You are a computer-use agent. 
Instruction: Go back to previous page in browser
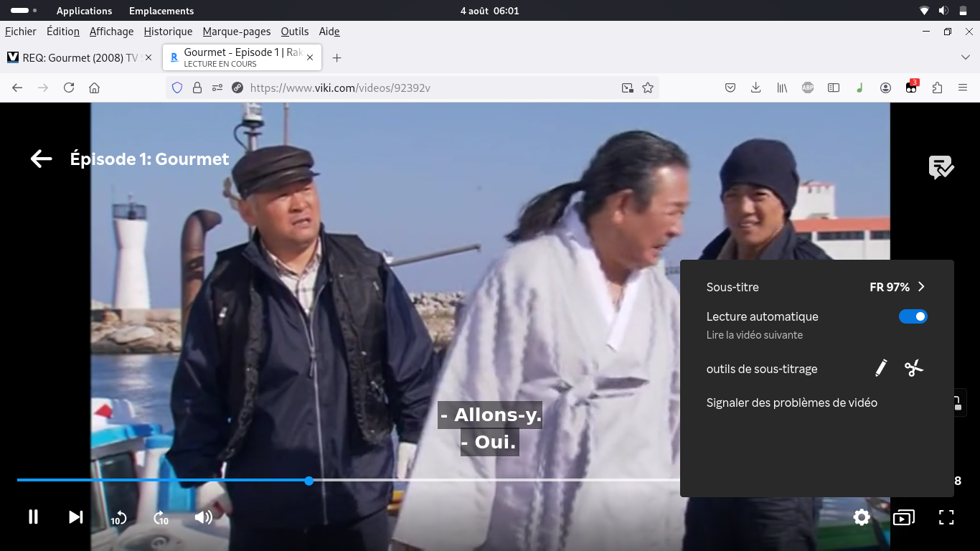pos(17,88)
